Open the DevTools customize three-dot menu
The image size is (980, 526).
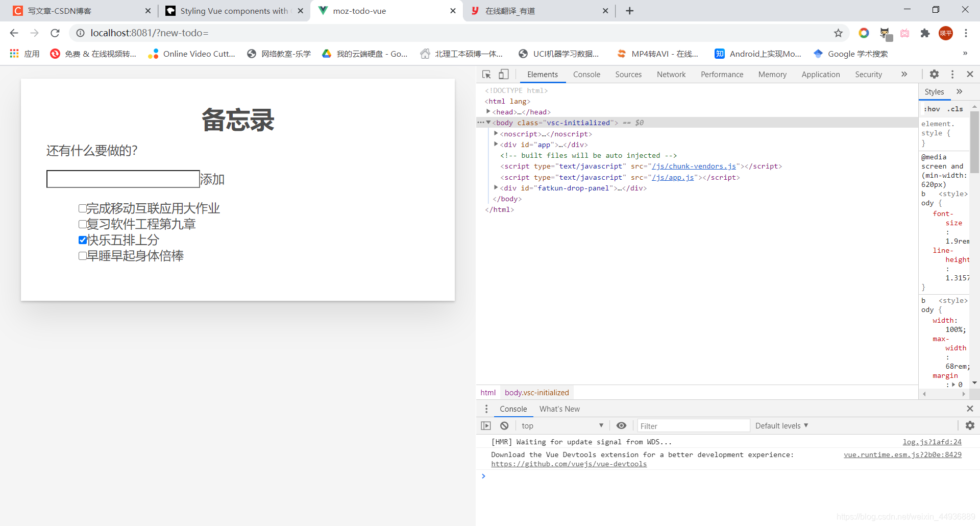click(952, 74)
